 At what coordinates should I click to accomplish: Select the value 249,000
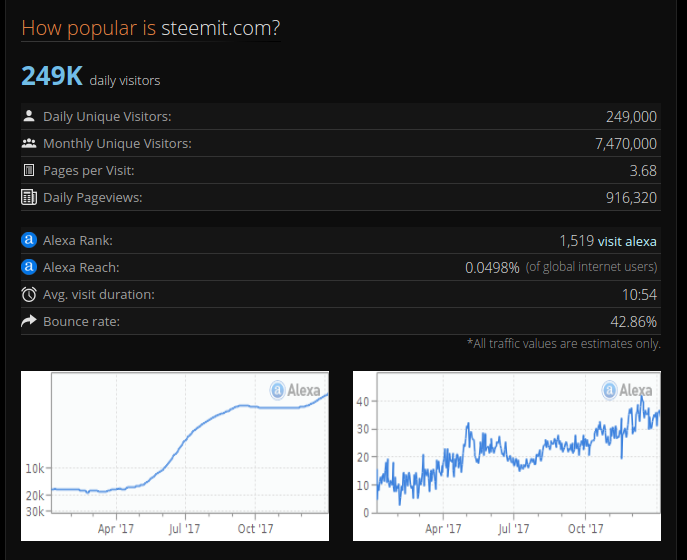631,117
